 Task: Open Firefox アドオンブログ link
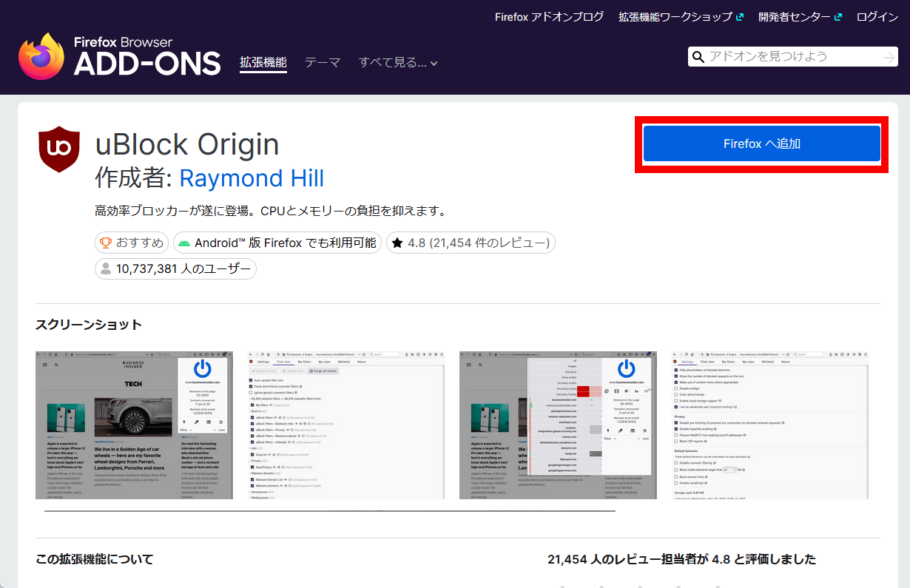549,17
